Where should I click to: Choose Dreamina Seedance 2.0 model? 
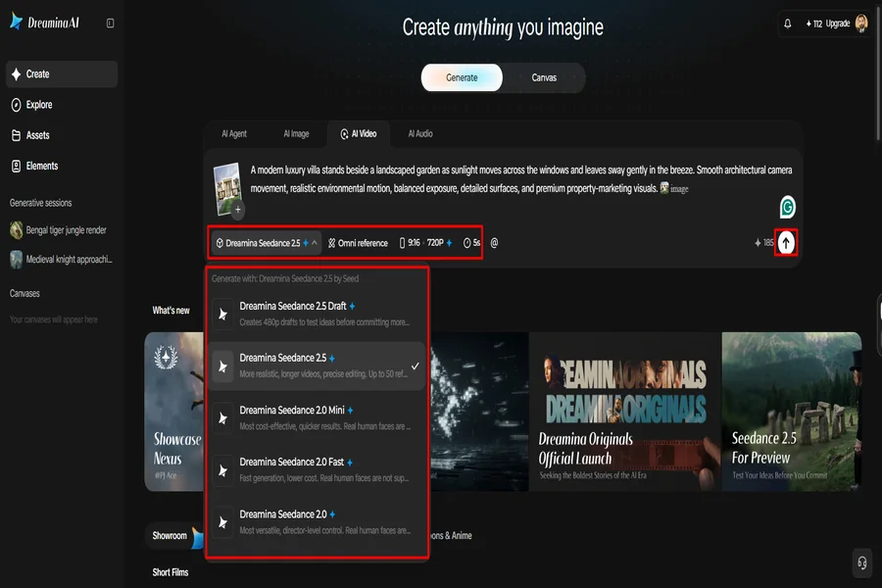click(x=317, y=522)
